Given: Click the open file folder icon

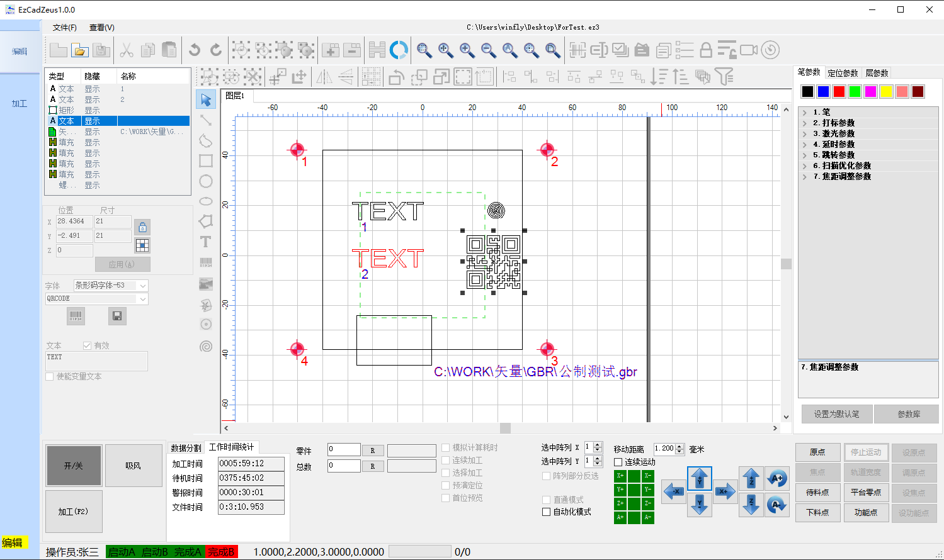Looking at the screenshot, I should point(79,50).
